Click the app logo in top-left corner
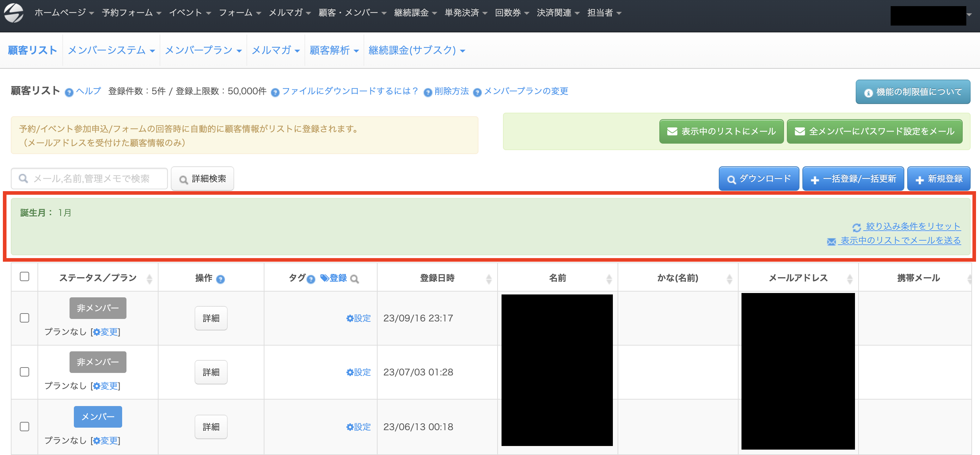The height and width of the screenshot is (455, 980). (14, 13)
